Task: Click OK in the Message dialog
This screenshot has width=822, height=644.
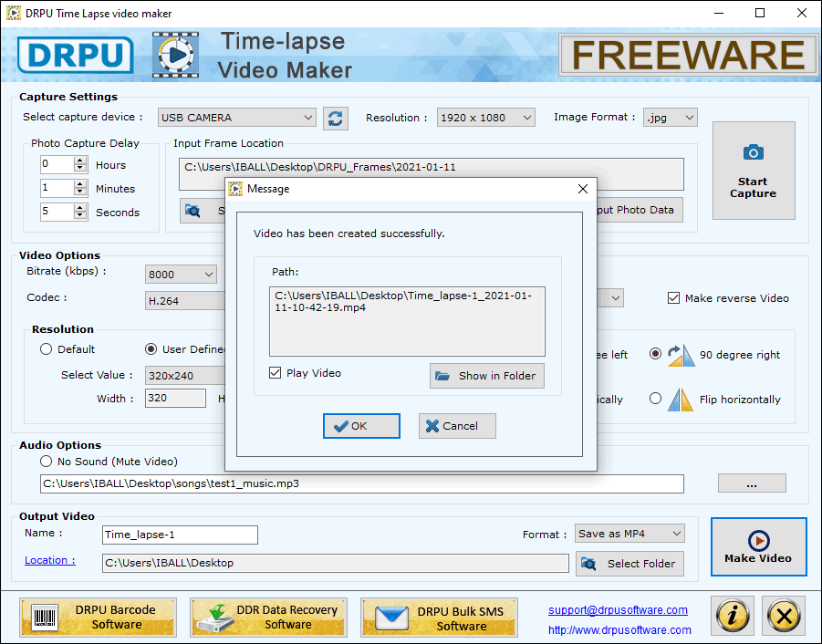Action: (361, 426)
